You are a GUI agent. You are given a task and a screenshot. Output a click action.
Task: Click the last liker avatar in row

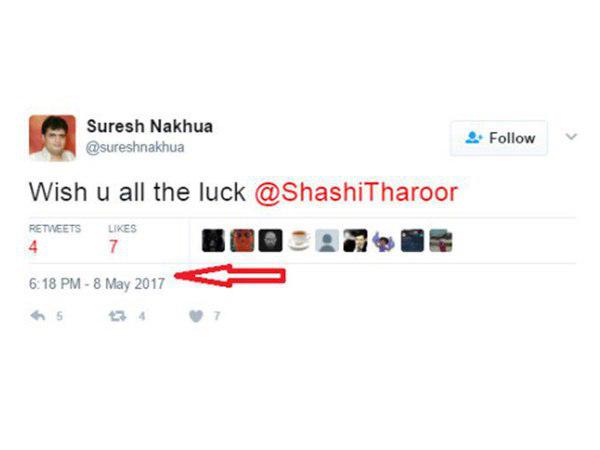441,241
